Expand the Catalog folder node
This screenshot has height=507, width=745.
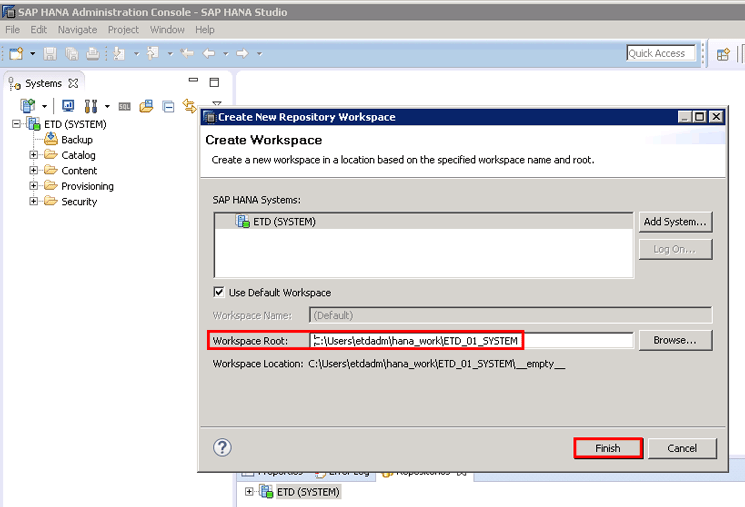pos(34,155)
